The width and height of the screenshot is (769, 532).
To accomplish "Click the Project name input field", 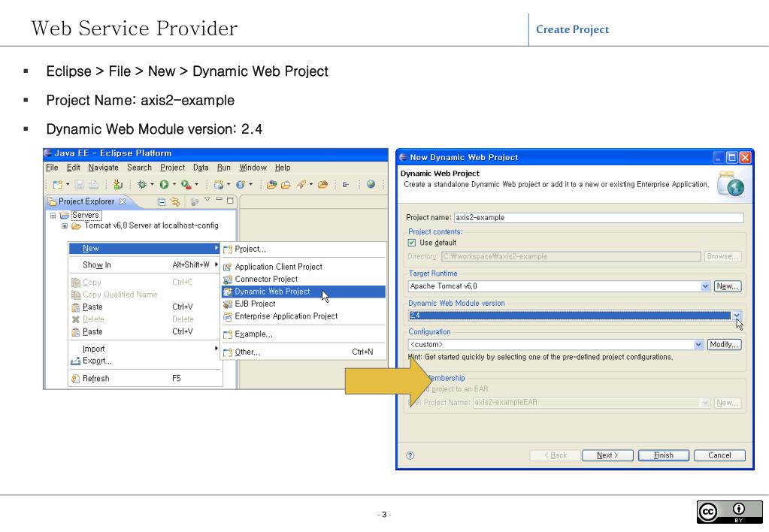I will pos(598,218).
